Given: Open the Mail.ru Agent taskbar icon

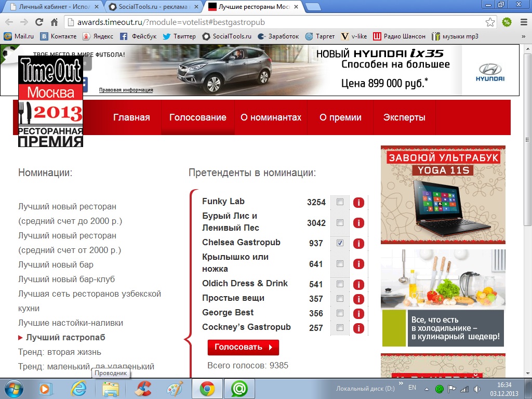Looking at the screenshot, I should tap(239, 389).
